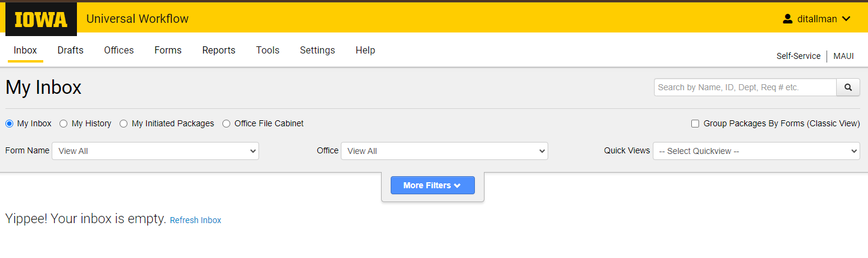Select My Initiated Packages radio option
Screen dimensions: 868x258
click(124, 124)
